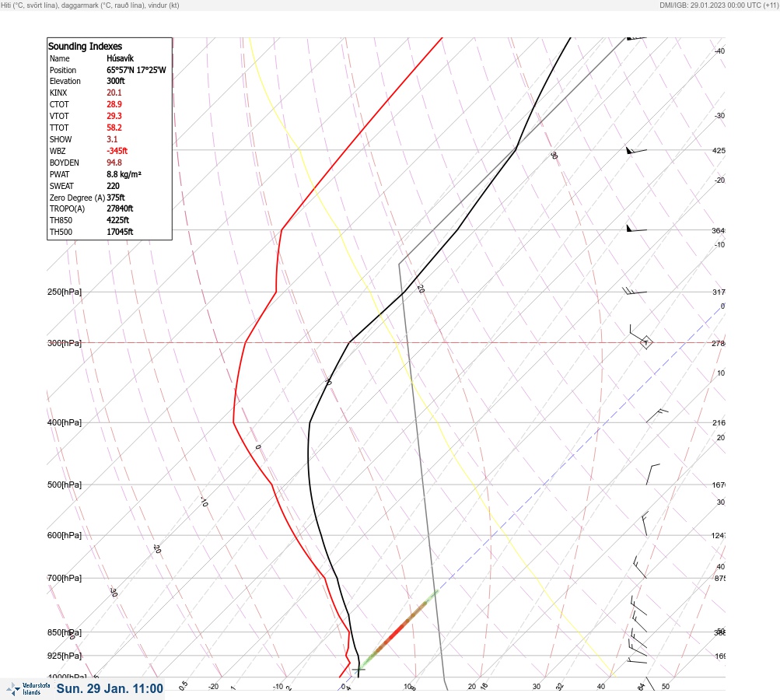Image resolution: width=780 pixels, height=700 pixels.
Task: Click the TH500 value '17045ft'
Action: click(x=120, y=232)
